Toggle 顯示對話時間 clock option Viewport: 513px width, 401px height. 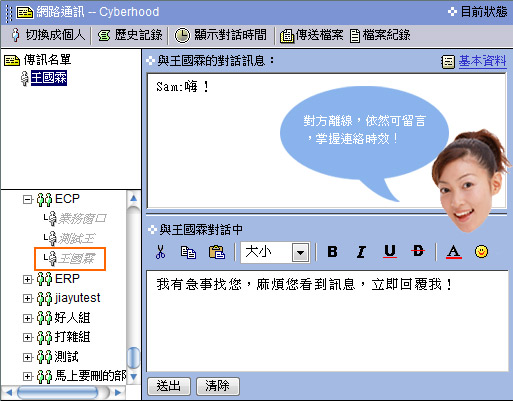[221, 35]
